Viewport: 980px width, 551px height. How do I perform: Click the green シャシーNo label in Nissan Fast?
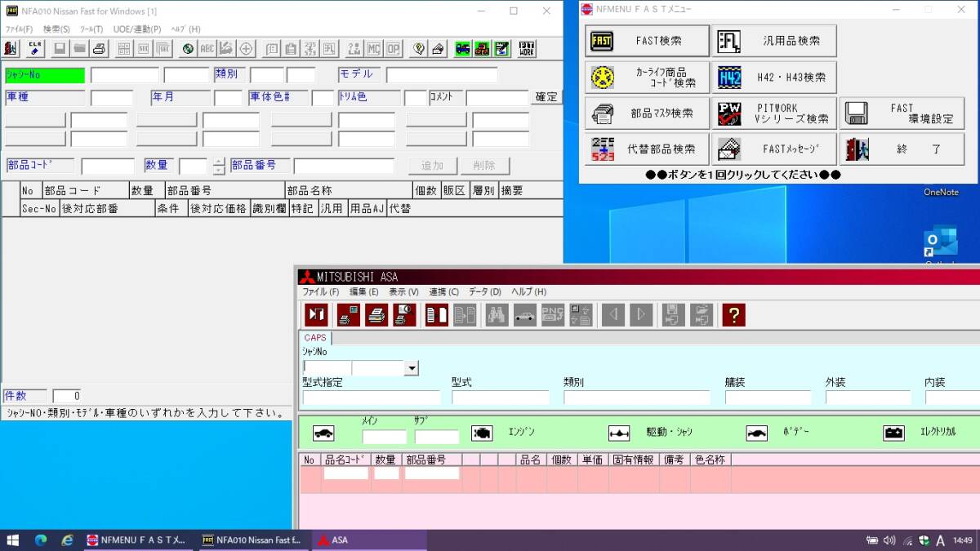click(44, 75)
